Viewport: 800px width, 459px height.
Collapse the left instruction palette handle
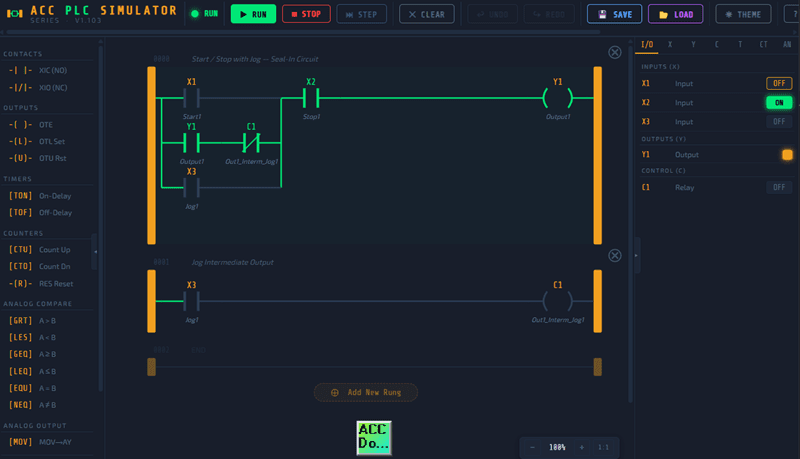96,252
